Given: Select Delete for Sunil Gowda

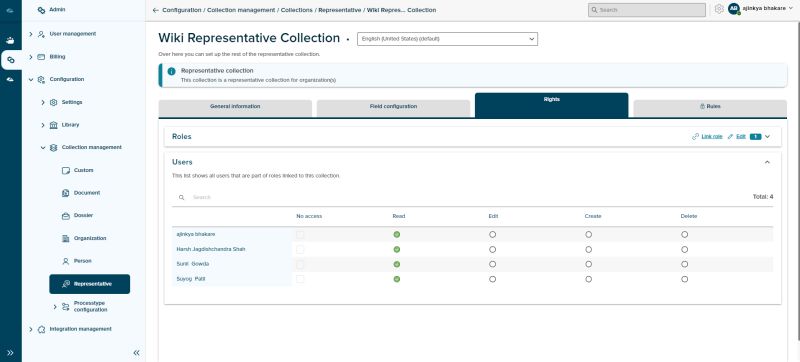Looking at the screenshot, I should click(x=684, y=264).
